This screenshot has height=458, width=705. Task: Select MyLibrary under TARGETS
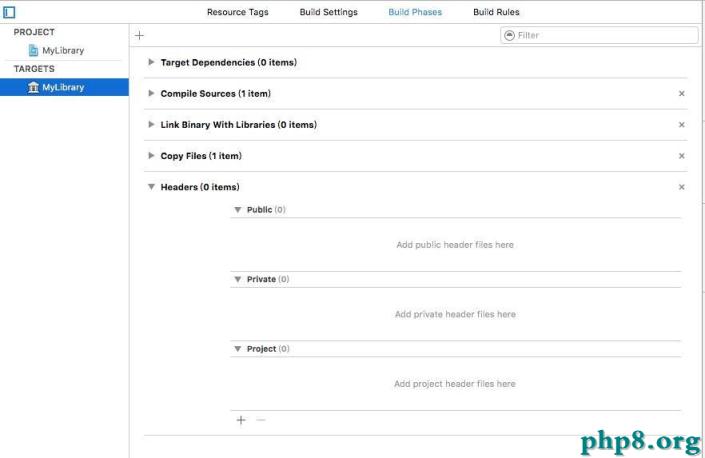(x=64, y=87)
